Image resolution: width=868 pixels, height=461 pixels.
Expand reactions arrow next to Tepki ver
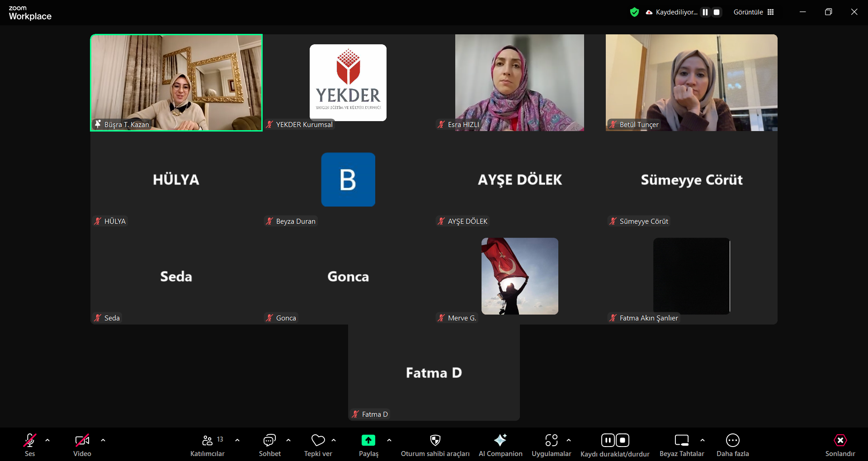click(x=334, y=440)
